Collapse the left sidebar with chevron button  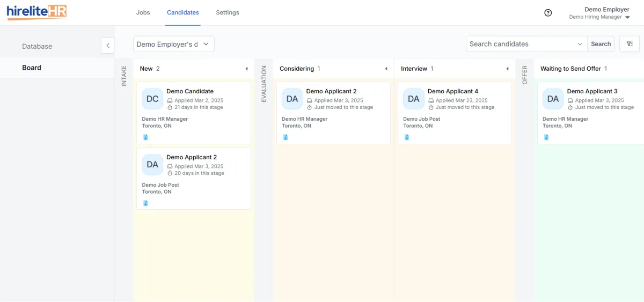tap(107, 46)
